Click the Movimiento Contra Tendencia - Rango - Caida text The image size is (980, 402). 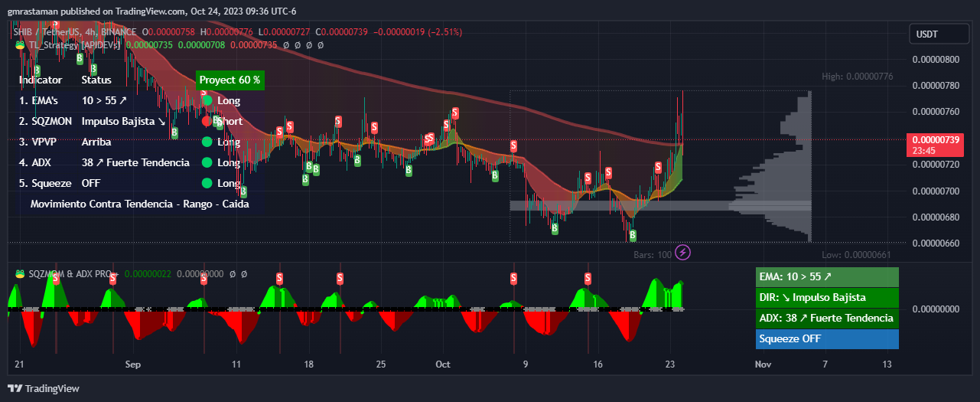point(140,204)
